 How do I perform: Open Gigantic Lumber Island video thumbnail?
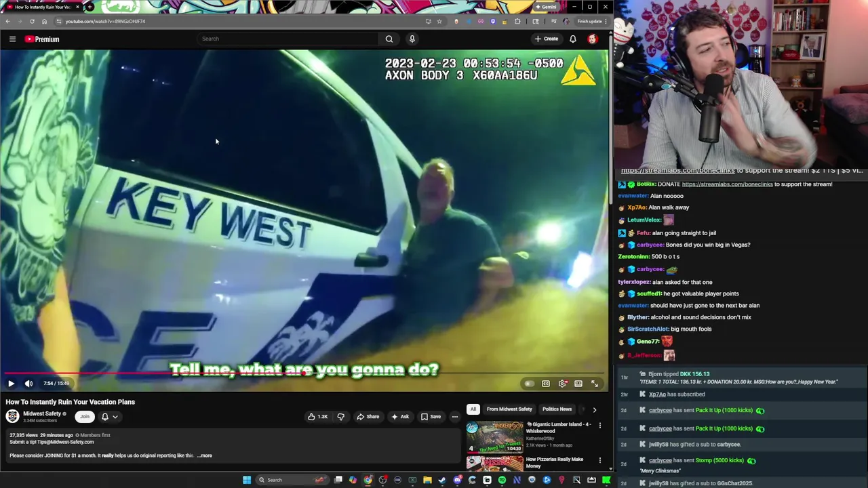pos(494,437)
